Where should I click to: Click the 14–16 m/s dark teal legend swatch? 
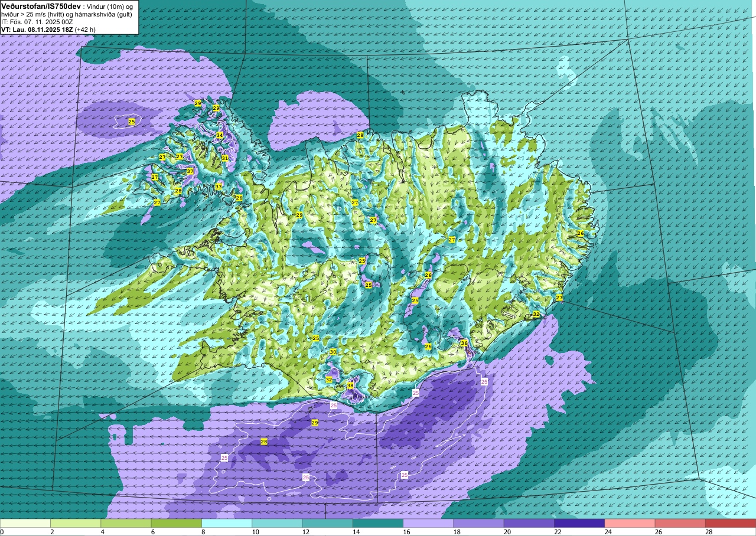[378, 523]
